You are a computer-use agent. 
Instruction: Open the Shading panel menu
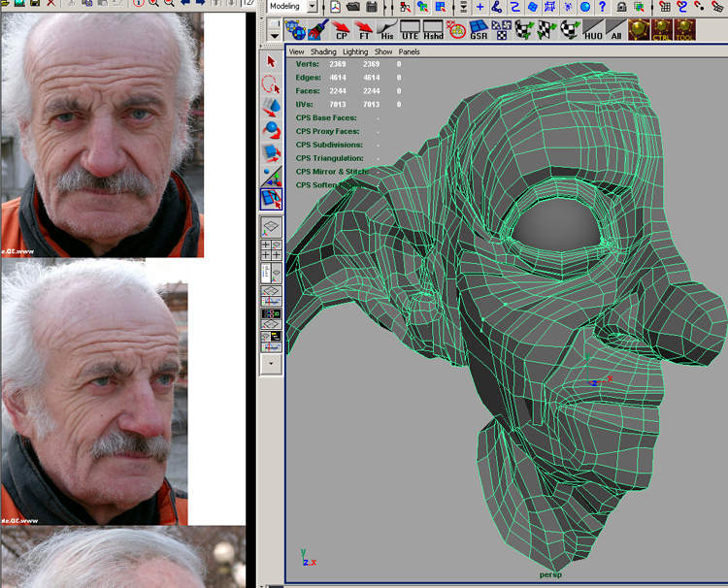tap(323, 50)
